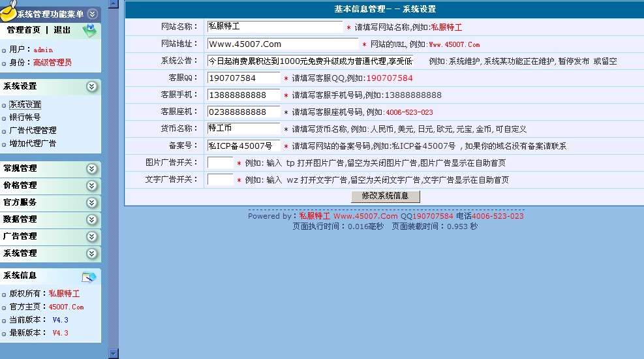Open 增加代理广告 menu item
Viewport: 644px width, 359px height.
point(33,144)
